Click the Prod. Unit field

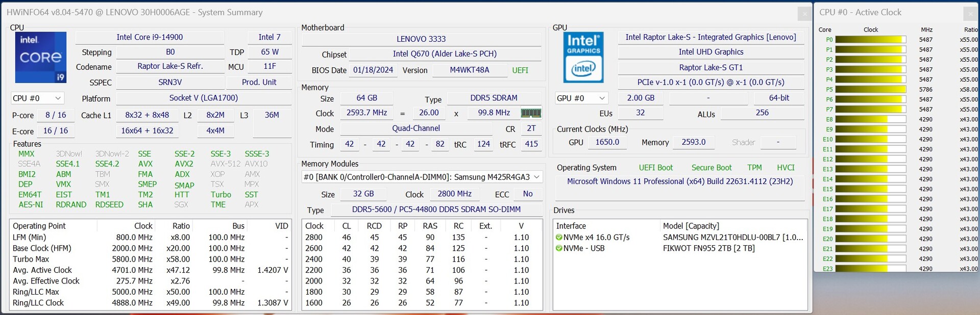pos(259,82)
